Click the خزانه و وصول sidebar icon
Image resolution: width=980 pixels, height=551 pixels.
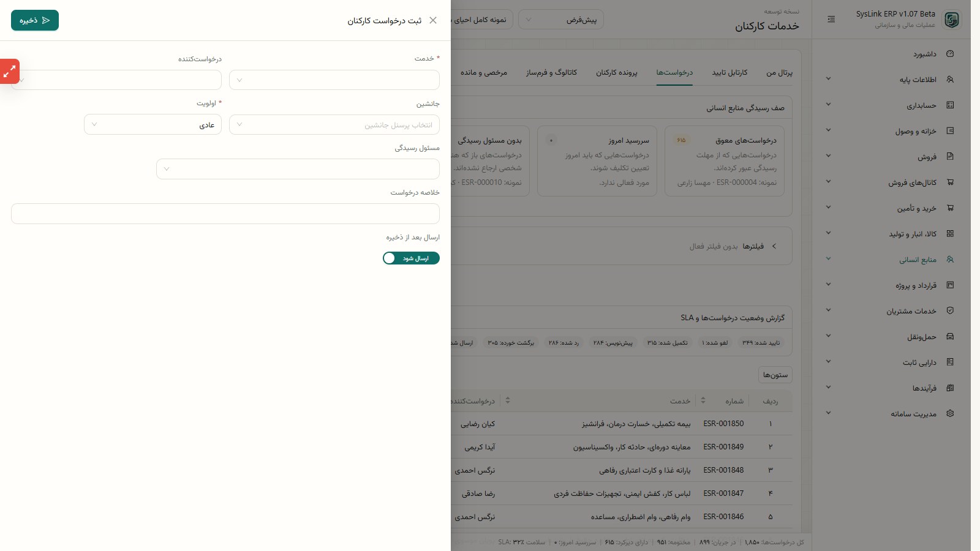[950, 131]
